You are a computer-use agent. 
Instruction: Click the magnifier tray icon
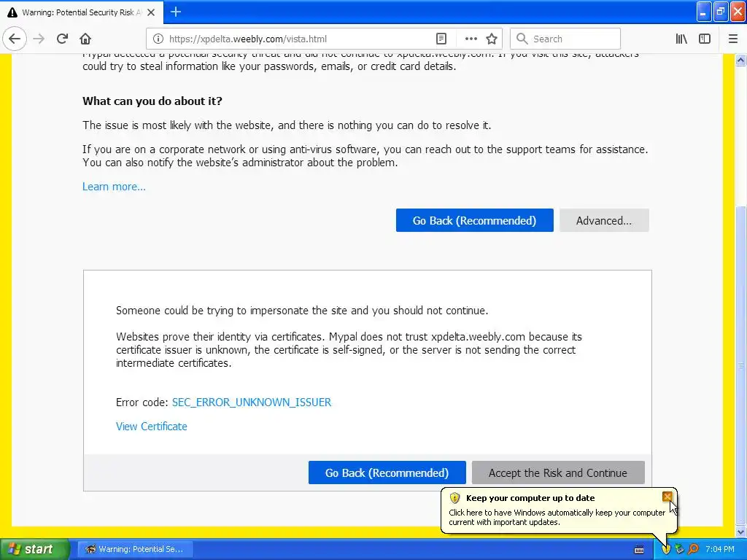(x=693, y=549)
